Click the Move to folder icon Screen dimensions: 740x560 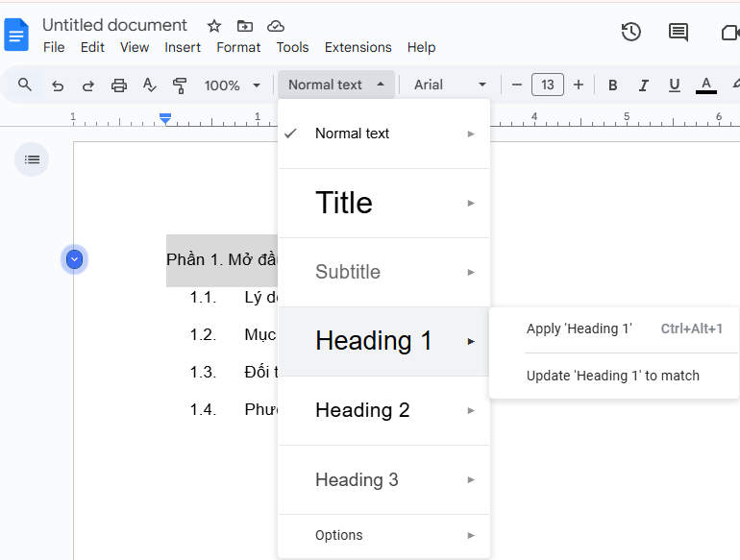[244, 26]
